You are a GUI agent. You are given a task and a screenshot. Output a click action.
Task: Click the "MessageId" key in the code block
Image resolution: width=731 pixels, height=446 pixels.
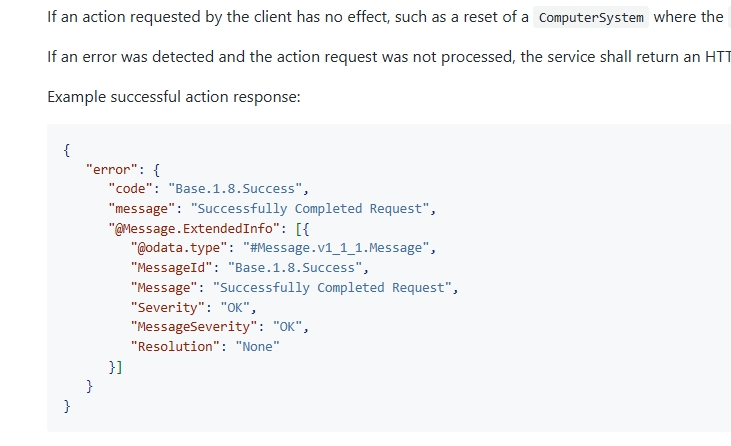172,268
